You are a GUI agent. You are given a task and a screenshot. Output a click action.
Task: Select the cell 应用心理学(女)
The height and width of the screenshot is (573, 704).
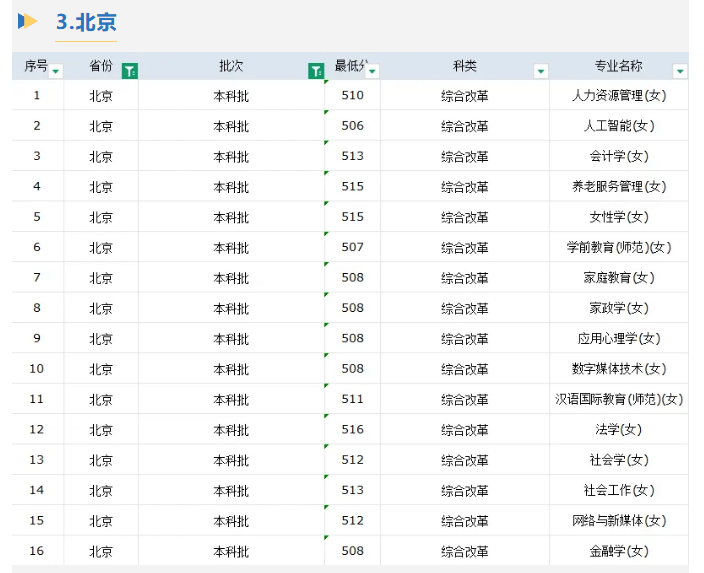click(619, 338)
